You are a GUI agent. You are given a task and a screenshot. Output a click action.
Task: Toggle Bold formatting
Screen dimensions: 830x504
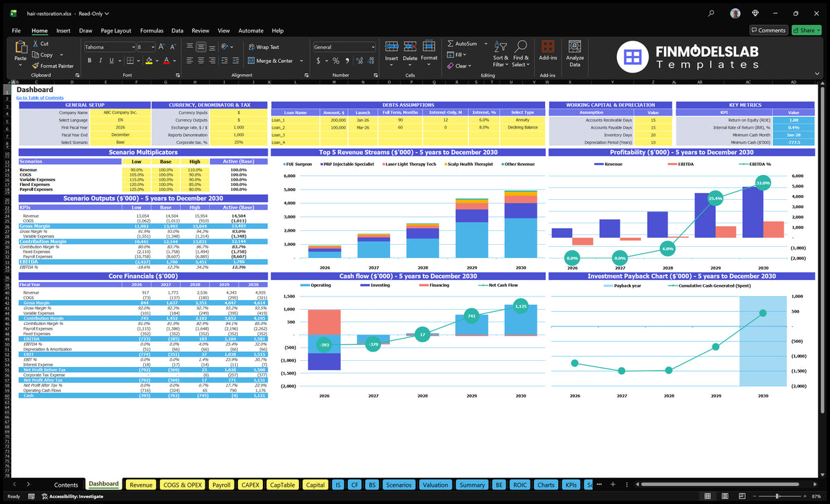tap(90, 61)
